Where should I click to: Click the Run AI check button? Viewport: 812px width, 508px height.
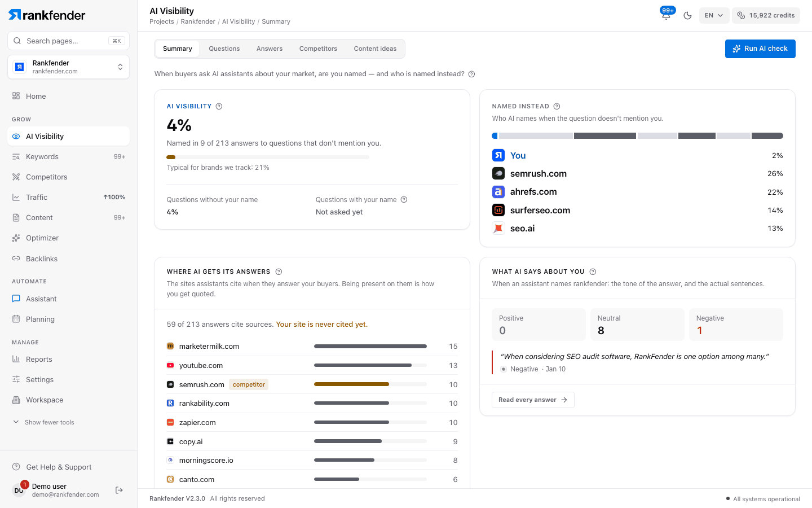click(760, 49)
